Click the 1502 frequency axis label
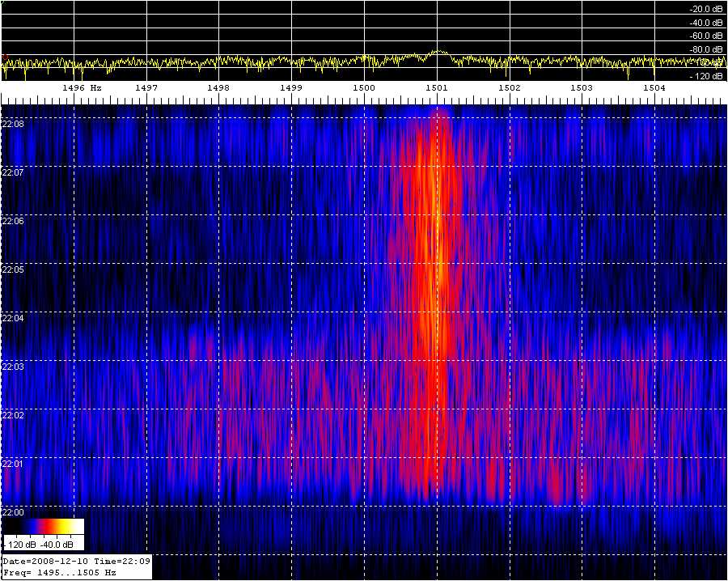This screenshot has height=581, width=728. 510,87
